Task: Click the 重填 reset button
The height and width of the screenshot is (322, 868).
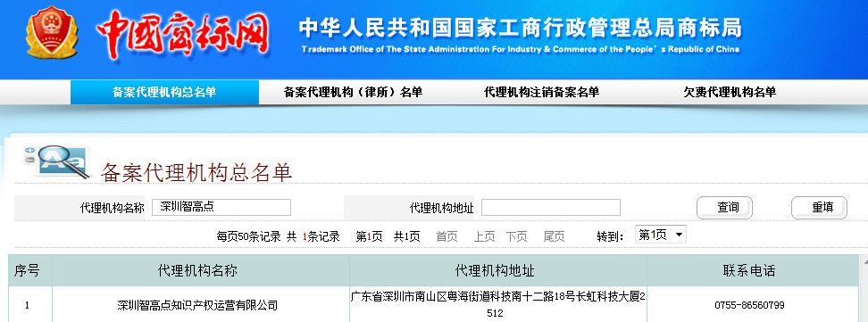Action: [819, 208]
